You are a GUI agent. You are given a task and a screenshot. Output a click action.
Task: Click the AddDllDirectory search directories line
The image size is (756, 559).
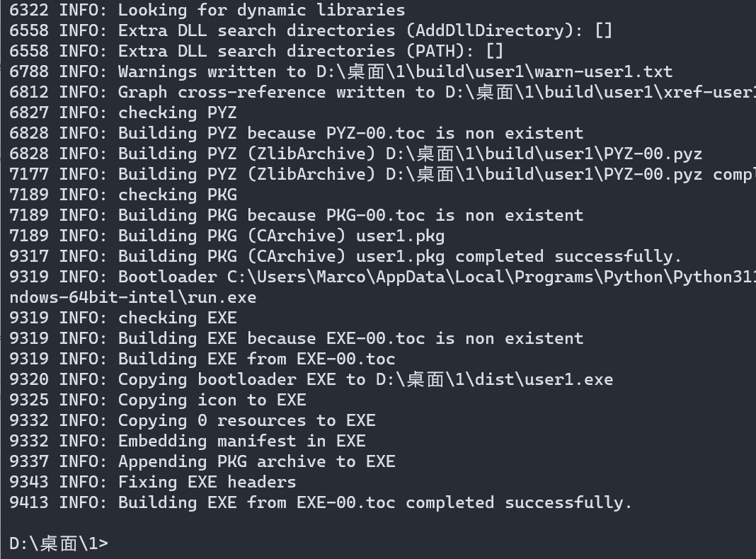365,30
